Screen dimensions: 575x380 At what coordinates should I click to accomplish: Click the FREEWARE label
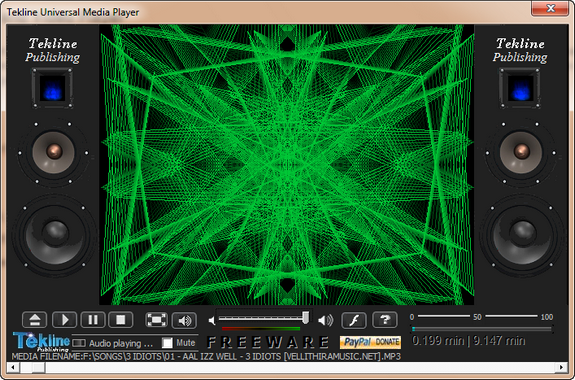pos(268,342)
